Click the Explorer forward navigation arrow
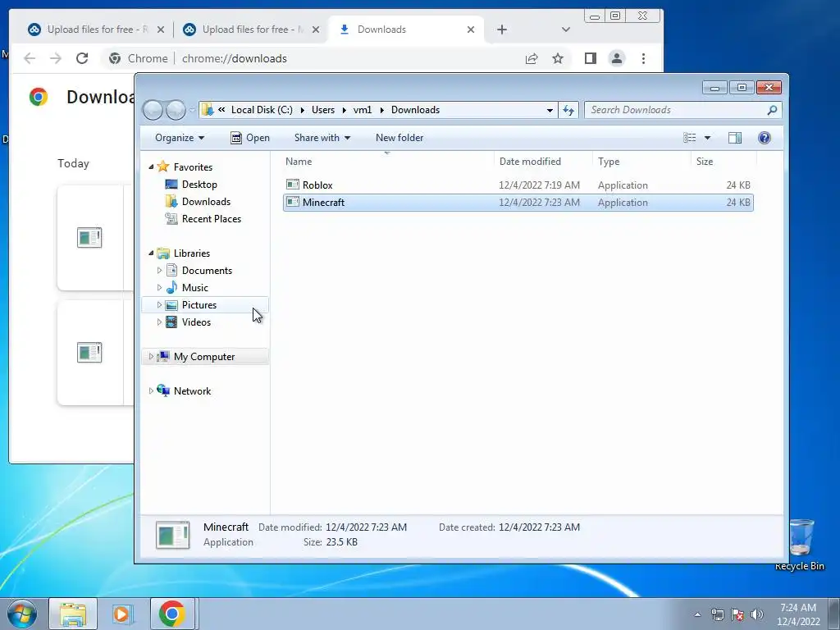The width and height of the screenshot is (840, 630). click(176, 111)
